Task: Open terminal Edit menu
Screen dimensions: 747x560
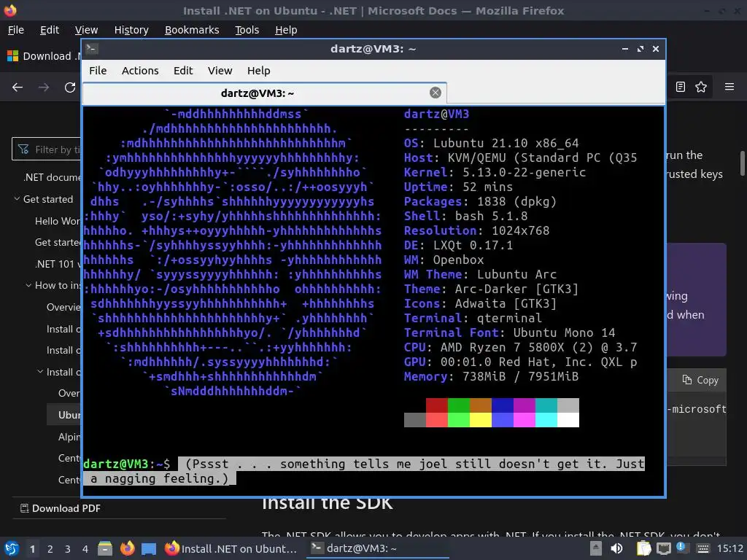Action: 183,71
